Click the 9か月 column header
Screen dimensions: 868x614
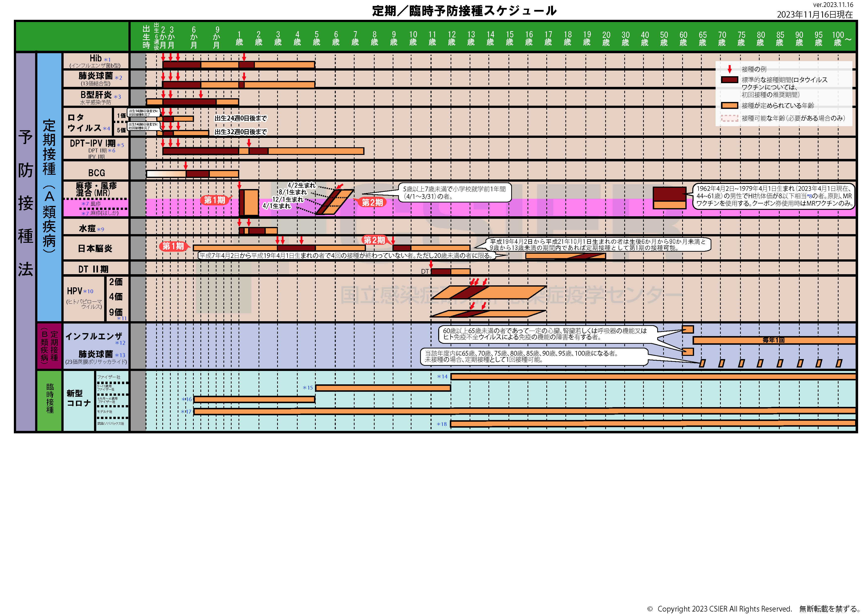pyautogui.click(x=217, y=37)
